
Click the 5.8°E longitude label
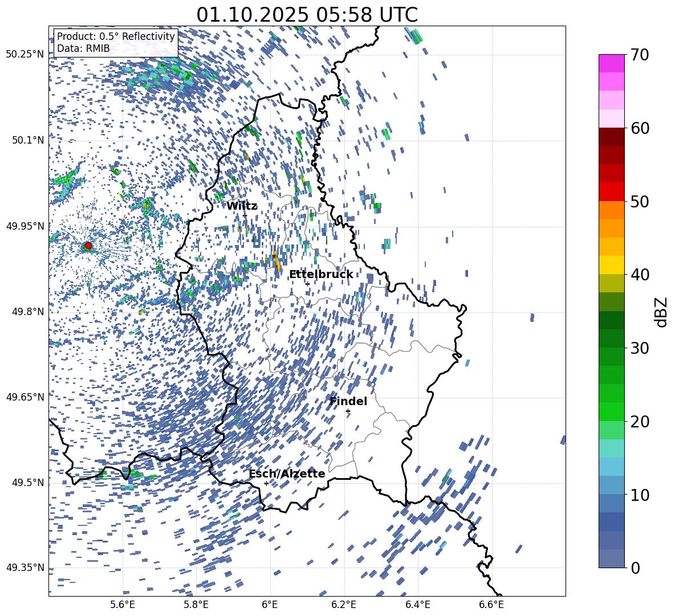[x=196, y=605]
